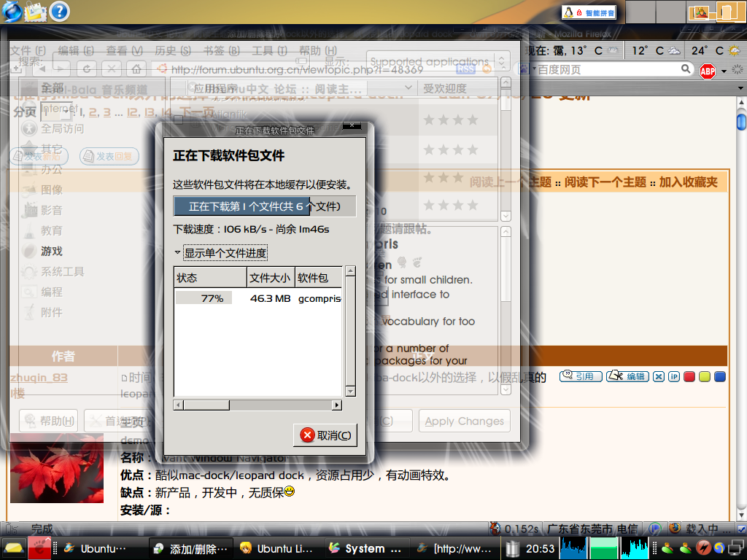Click the 文件大小 column header

pyautogui.click(x=271, y=278)
